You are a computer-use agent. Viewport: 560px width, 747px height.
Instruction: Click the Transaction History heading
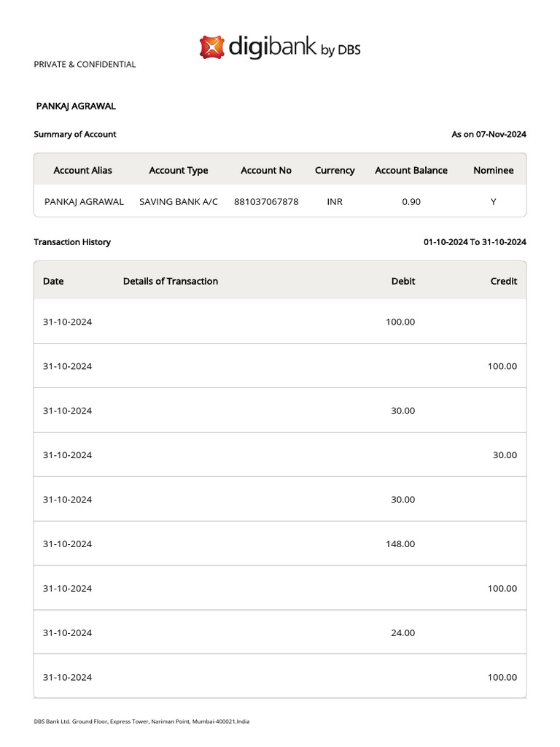pyautogui.click(x=72, y=242)
